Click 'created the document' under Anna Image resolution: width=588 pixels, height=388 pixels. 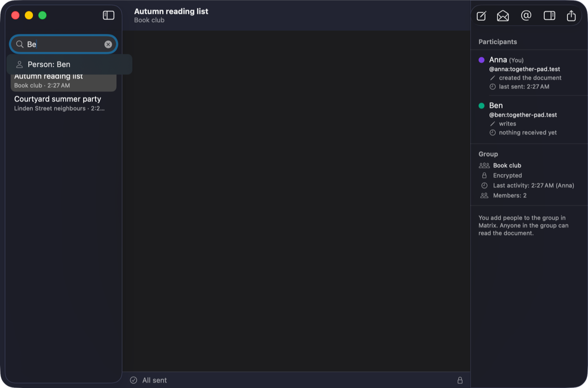tap(531, 78)
